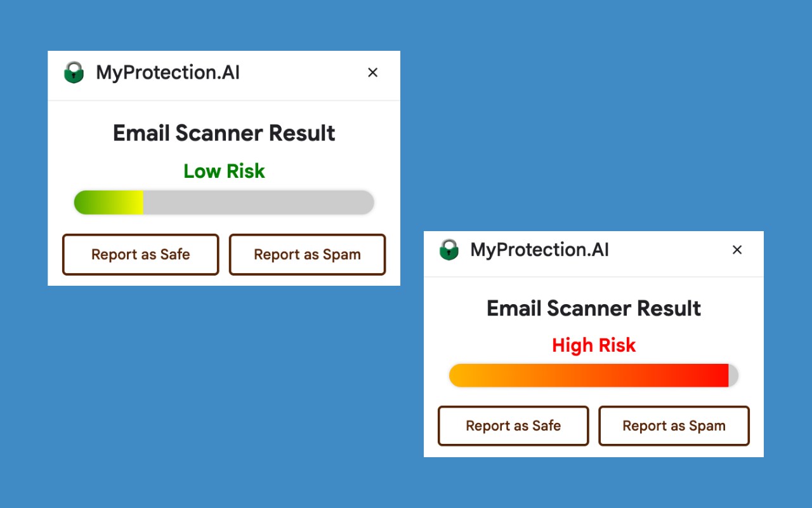812x508 pixels.
Task: Mark the High Risk email as Spam
Action: pos(674,425)
